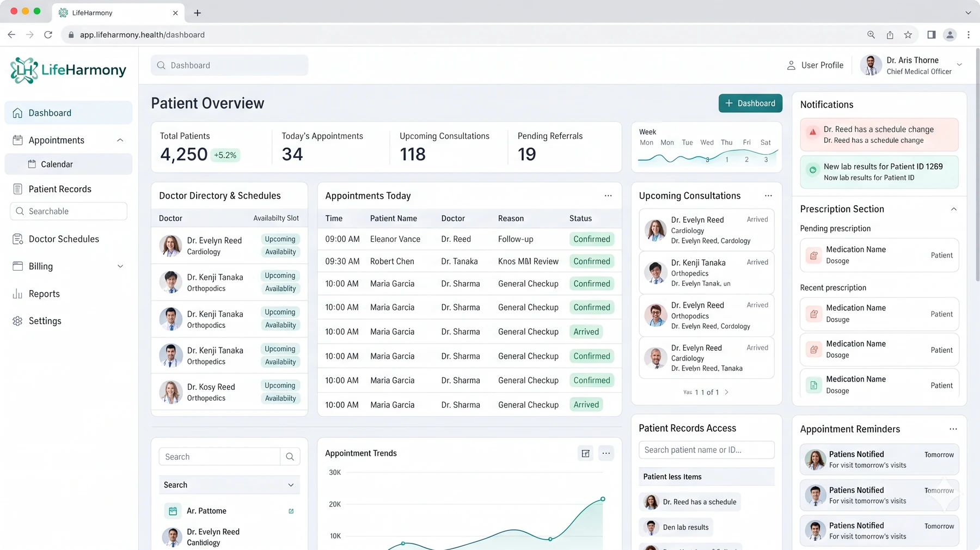Viewport: 980px width, 550px height.
Task: Click the page vertical scrollbar
Action: click(x=977, y=165)
